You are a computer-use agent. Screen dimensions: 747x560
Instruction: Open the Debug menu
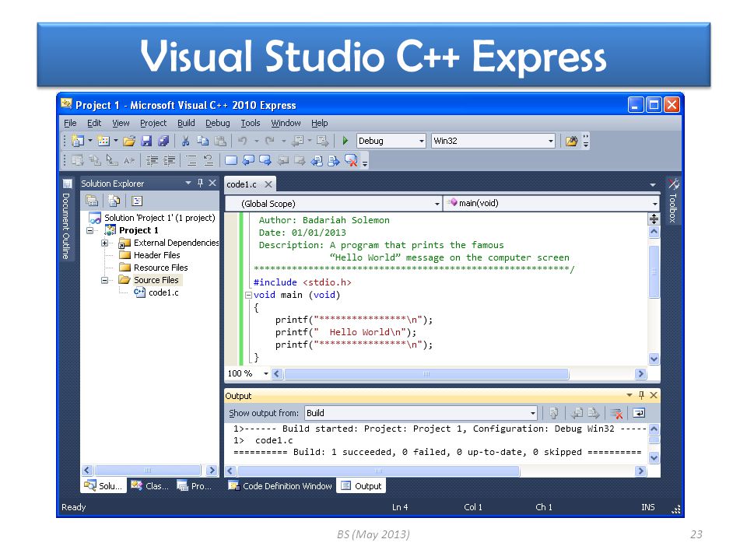click(x=218, y=123)
